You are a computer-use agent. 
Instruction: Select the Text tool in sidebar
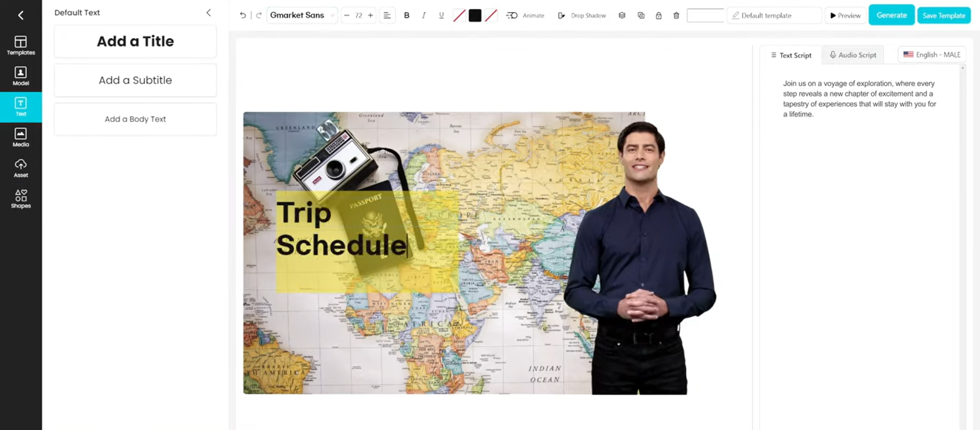(x=21, y=107)
